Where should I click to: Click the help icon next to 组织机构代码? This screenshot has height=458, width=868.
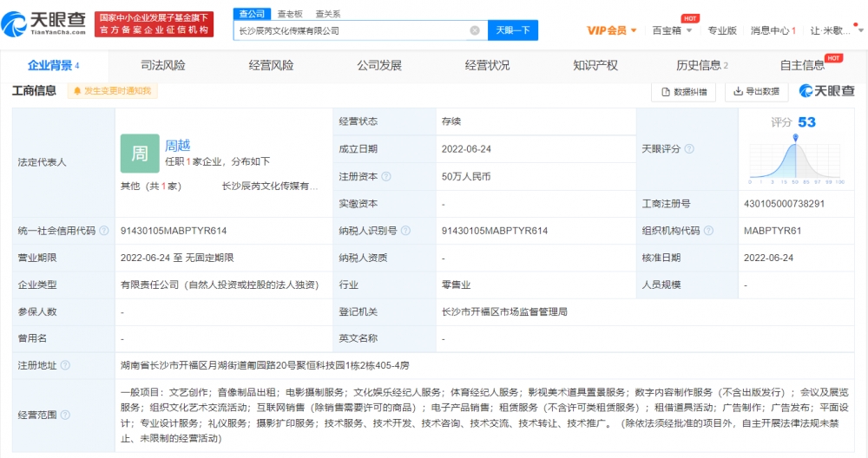708,231
